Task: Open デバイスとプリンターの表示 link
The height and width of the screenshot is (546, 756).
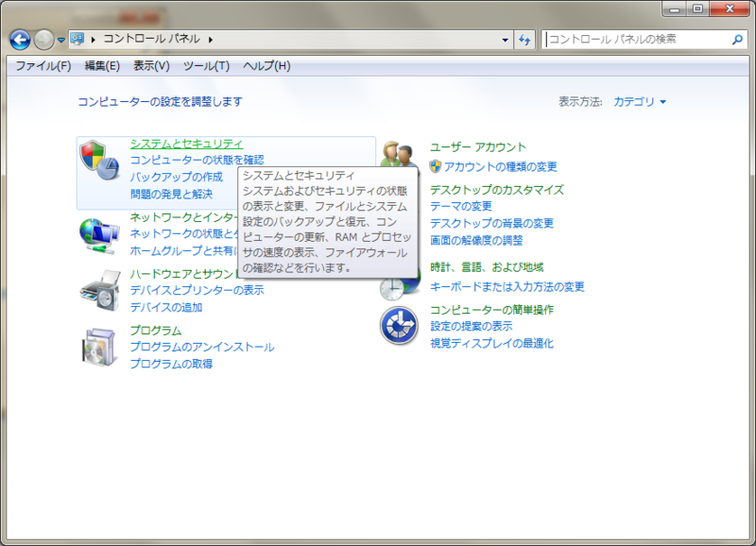Action: (x=198, y=290)
